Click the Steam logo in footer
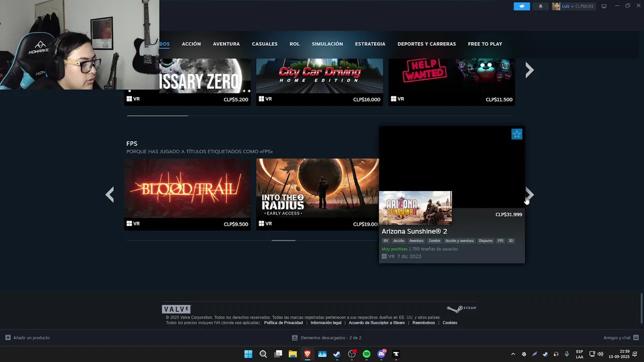 pyautogui.click(x=461, y=309)
